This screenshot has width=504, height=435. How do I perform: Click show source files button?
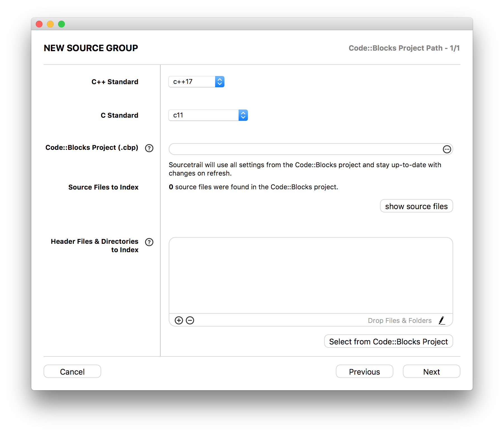pyautogui.click(x=416, y=206)
